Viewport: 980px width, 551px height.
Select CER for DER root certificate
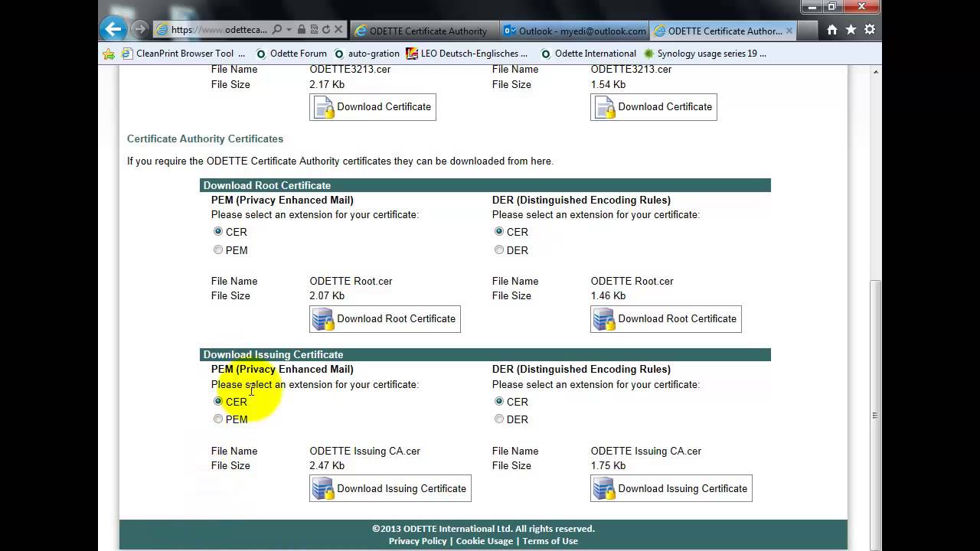(x=499, y=231)
